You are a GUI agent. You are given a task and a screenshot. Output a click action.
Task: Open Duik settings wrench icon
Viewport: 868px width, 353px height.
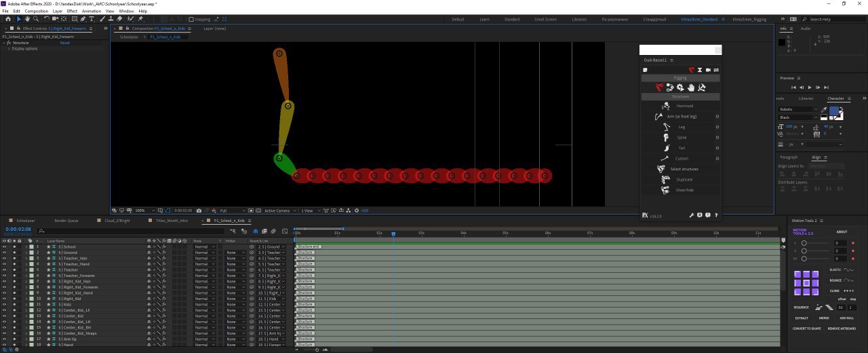(692, 215)
